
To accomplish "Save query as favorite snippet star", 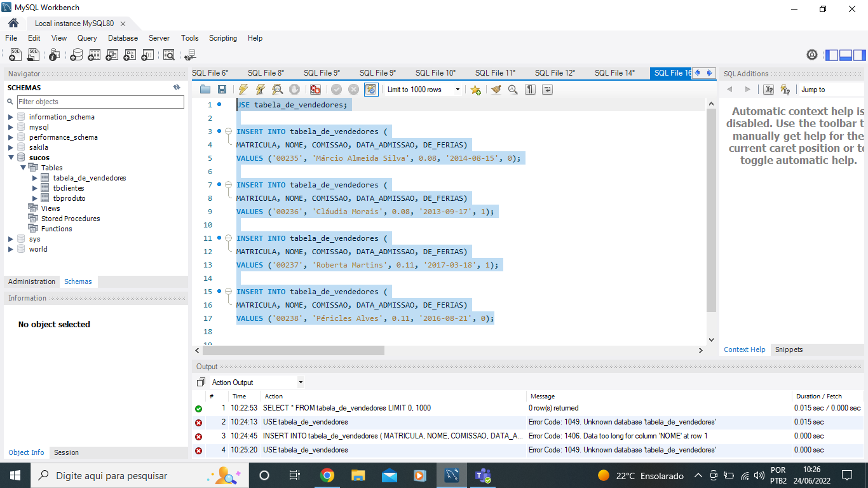I will [x=475, y=90].
